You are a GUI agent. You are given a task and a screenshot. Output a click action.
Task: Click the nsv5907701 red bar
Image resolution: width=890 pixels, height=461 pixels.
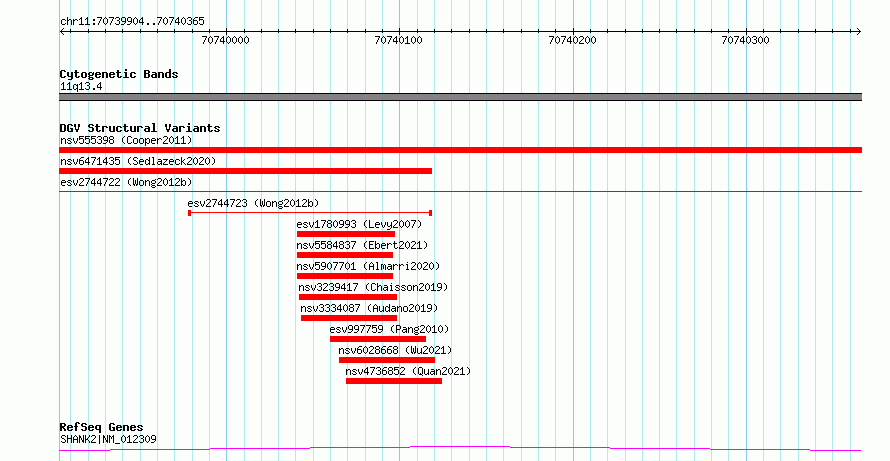pos(345,276)
